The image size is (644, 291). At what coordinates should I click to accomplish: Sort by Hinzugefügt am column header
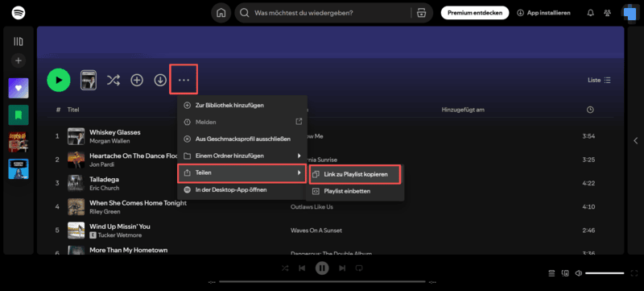[x=464, y=110]
